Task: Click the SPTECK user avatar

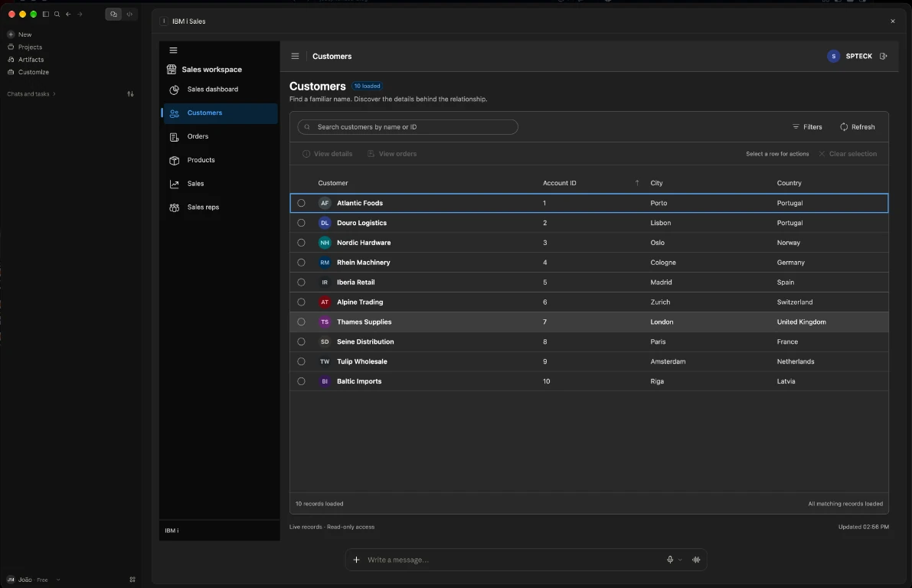Action: tap(833, 56)
